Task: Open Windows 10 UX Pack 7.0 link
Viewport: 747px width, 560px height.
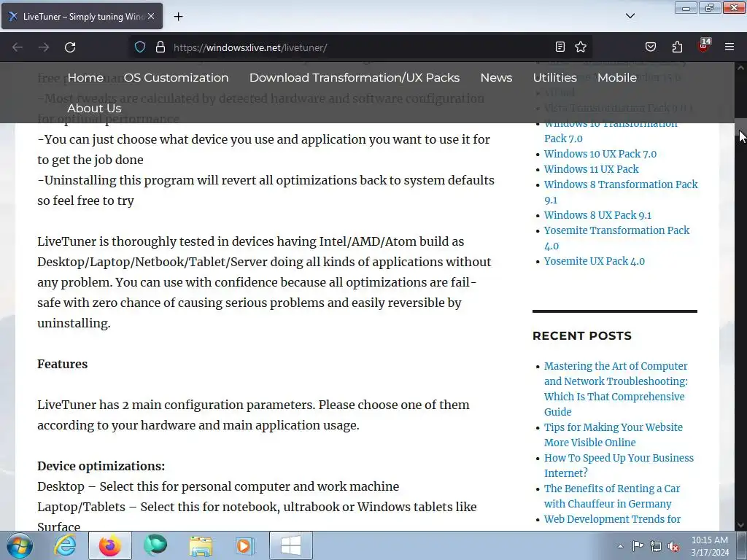Action: pyautogui.click(x=600, y=154)
